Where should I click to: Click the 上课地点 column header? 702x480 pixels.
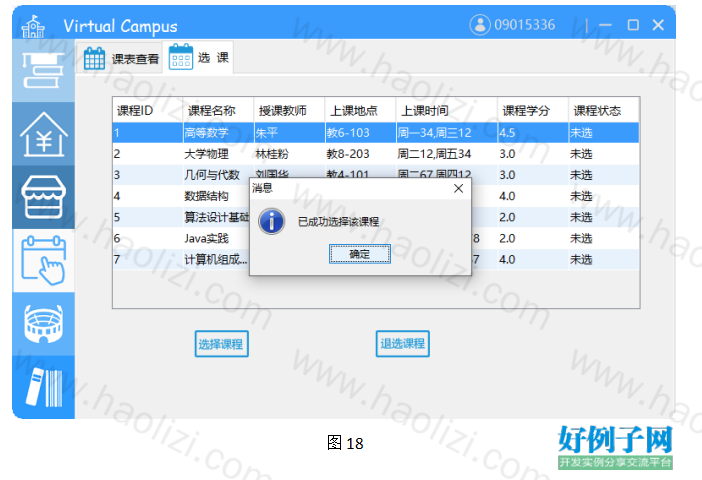tap(360, 110)
